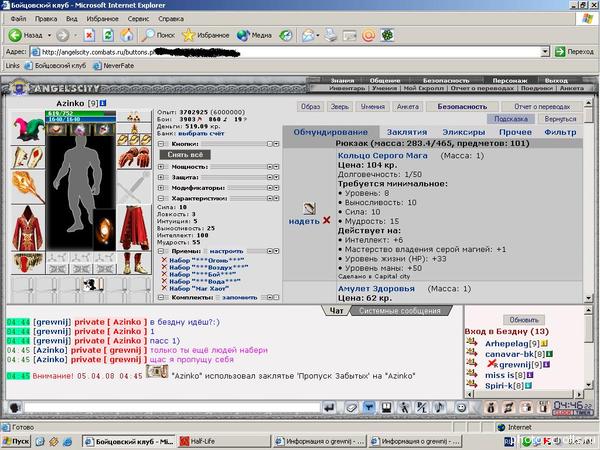The image size is (600, 450).
Task: Click the grewnij name in user list
Action: pyautogui.click(x=514, y=365)
